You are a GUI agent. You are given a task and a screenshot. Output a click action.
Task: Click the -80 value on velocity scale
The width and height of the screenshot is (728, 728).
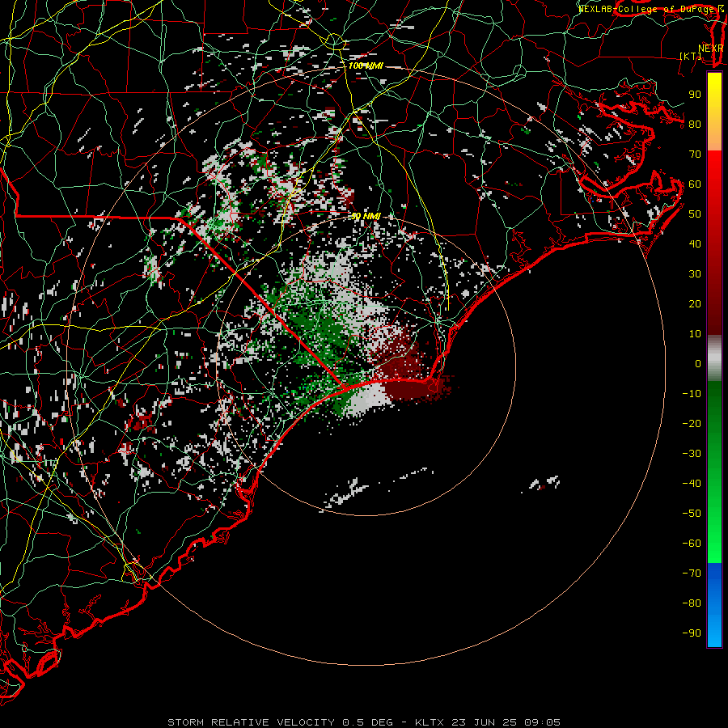[692, 603]
